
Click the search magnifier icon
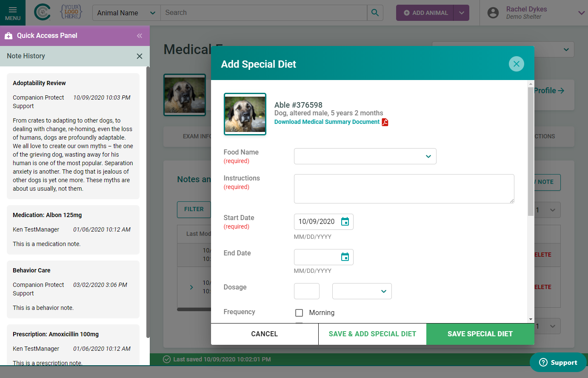[375, 13]
